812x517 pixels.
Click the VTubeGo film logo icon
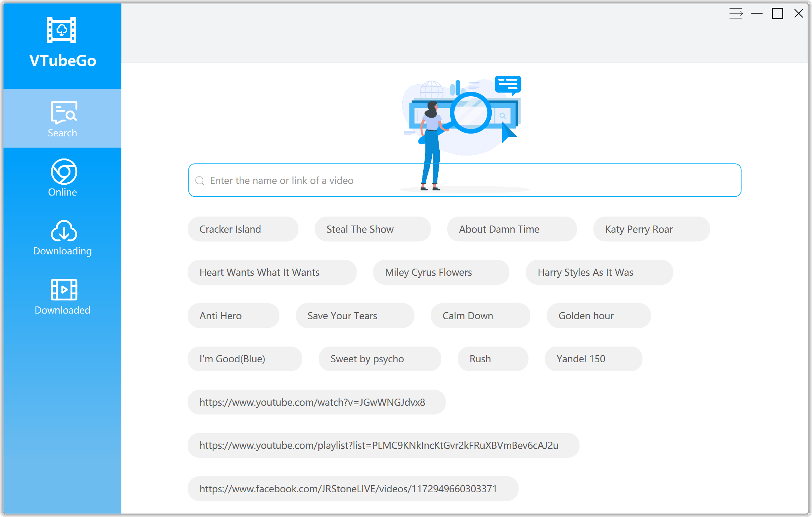pyautogui.click(x=61, y=30)
